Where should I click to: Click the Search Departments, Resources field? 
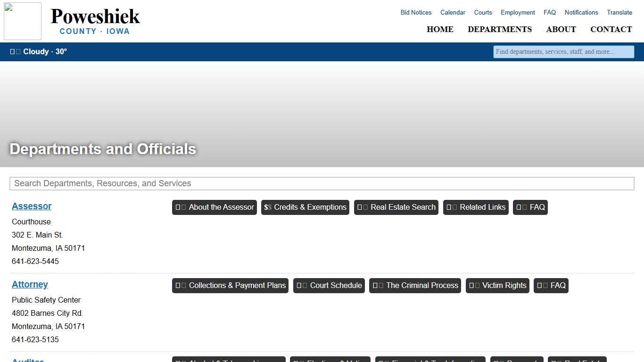click(322, 183)
